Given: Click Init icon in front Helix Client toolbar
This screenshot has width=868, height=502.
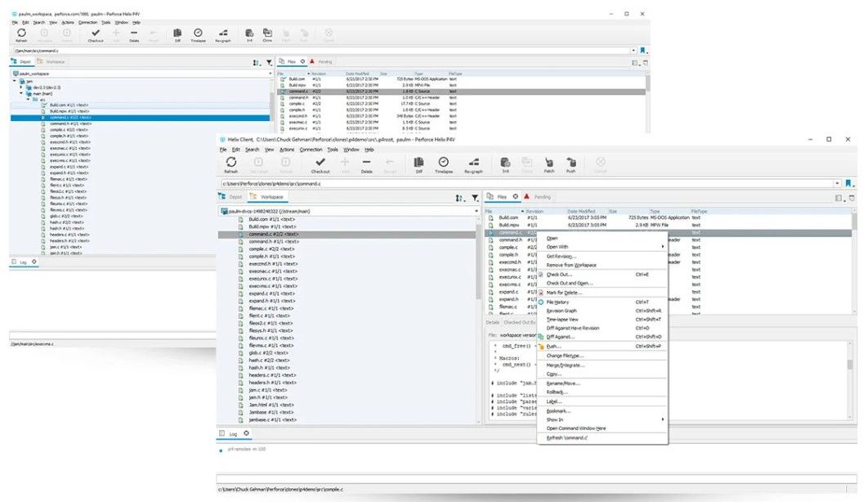Looking at the screenshot, I should click(505, 162).
